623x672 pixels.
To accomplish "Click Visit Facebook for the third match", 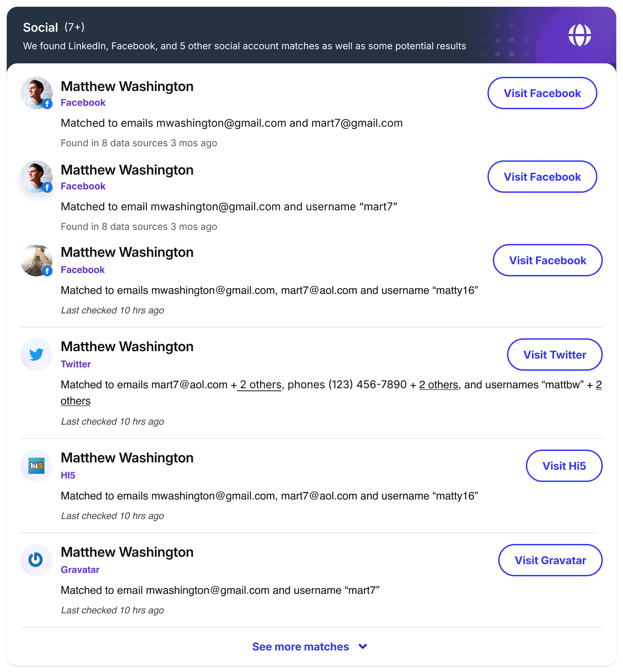I will click(547, 260).
